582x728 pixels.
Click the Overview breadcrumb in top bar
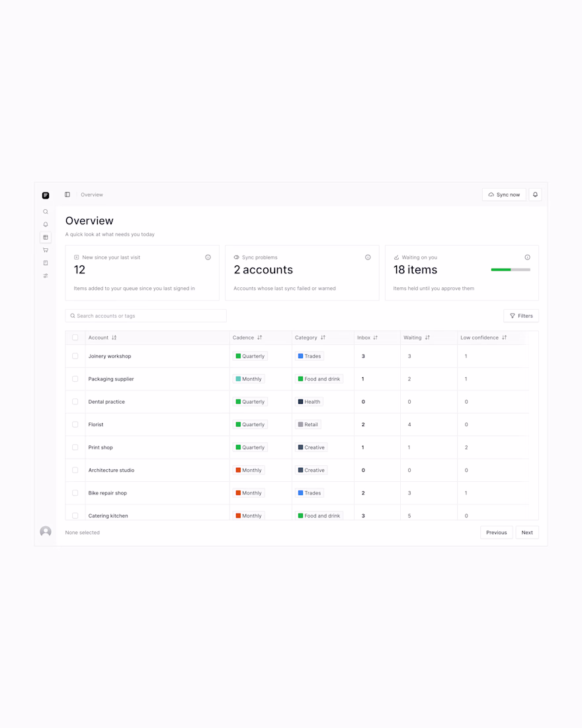tap(92, 195)
